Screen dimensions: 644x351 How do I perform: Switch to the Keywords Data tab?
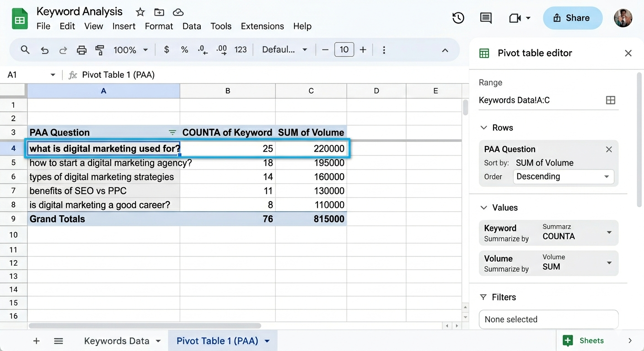pos(116,340)
